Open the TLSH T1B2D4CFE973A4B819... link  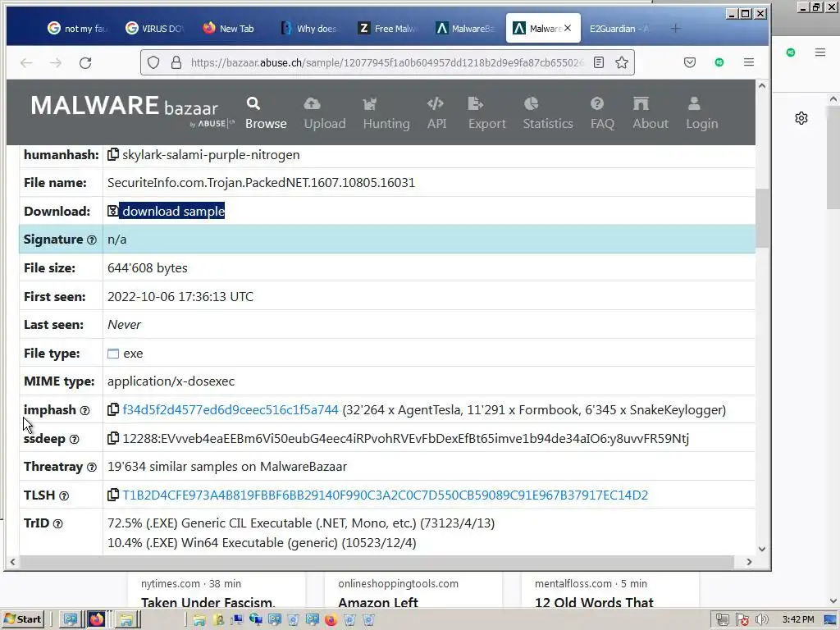pos(386,495)
